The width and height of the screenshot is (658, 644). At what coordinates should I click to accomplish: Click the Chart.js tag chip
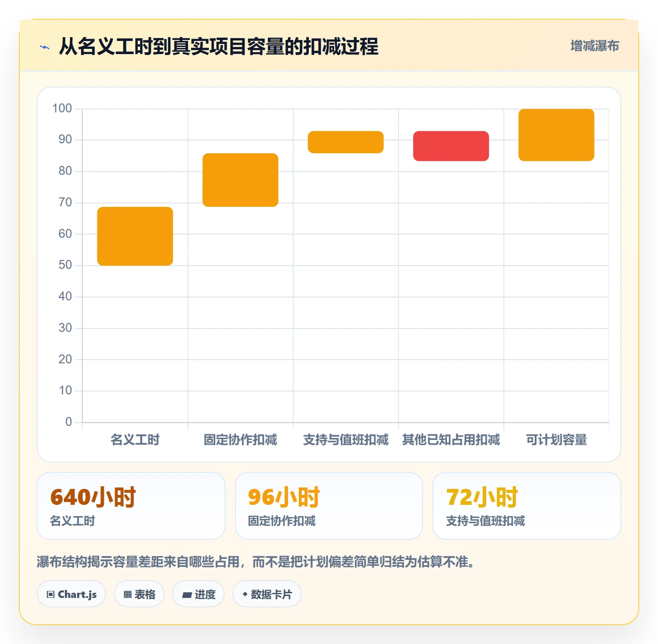[x=71, y=594]
